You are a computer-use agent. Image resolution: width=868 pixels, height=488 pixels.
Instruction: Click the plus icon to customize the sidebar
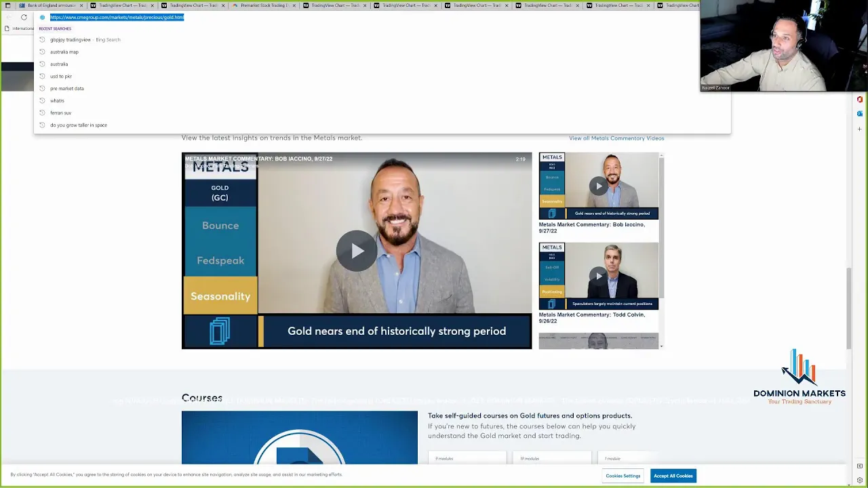click(860, 128)
